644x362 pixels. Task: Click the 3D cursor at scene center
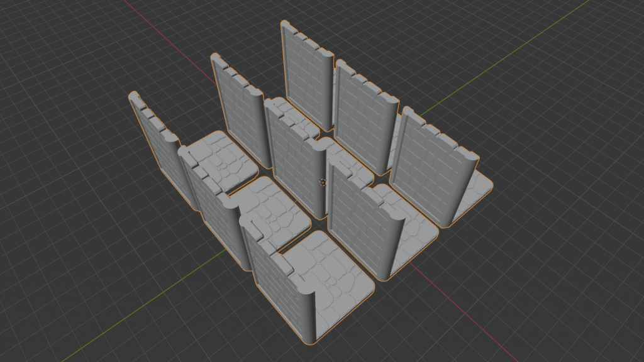coord(323,182)
